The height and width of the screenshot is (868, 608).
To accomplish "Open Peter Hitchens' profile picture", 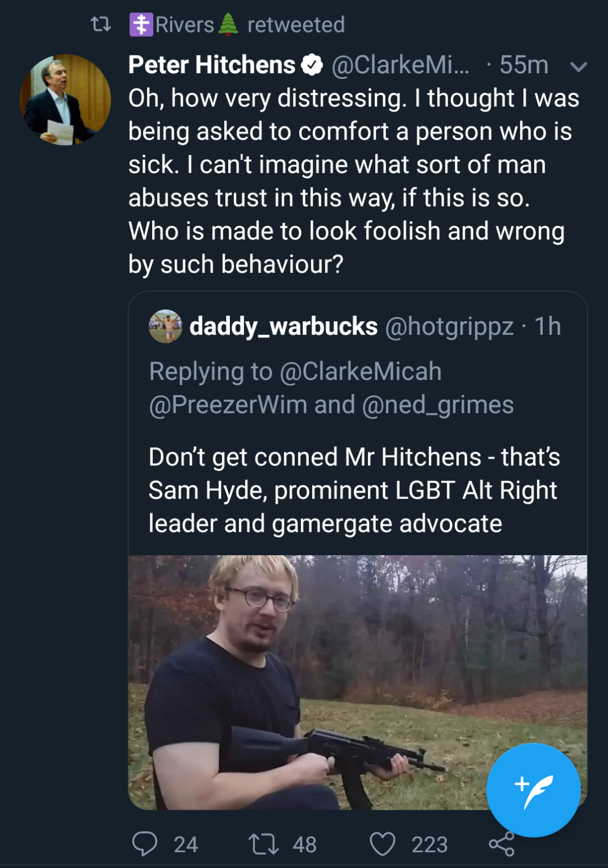I will coord(65,99).
